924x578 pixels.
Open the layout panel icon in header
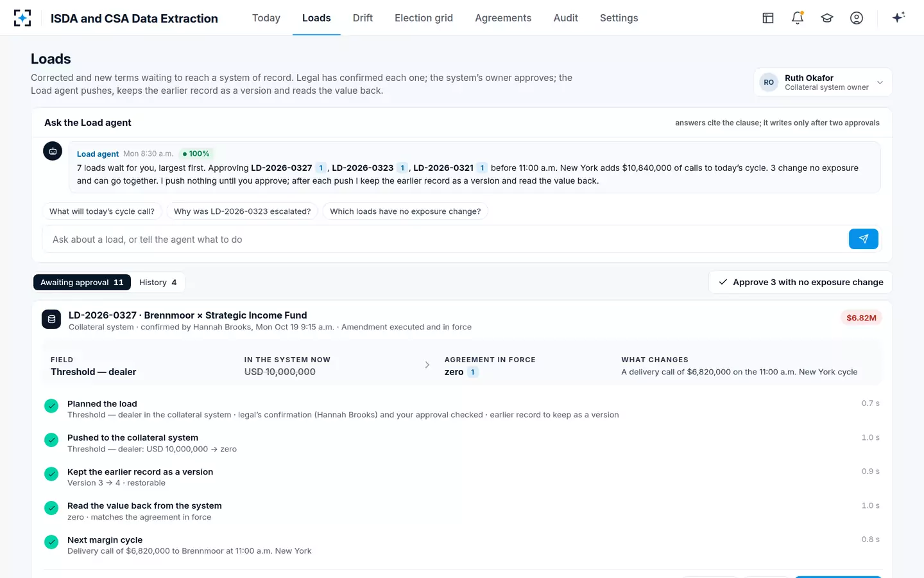(x=768, y=18)
